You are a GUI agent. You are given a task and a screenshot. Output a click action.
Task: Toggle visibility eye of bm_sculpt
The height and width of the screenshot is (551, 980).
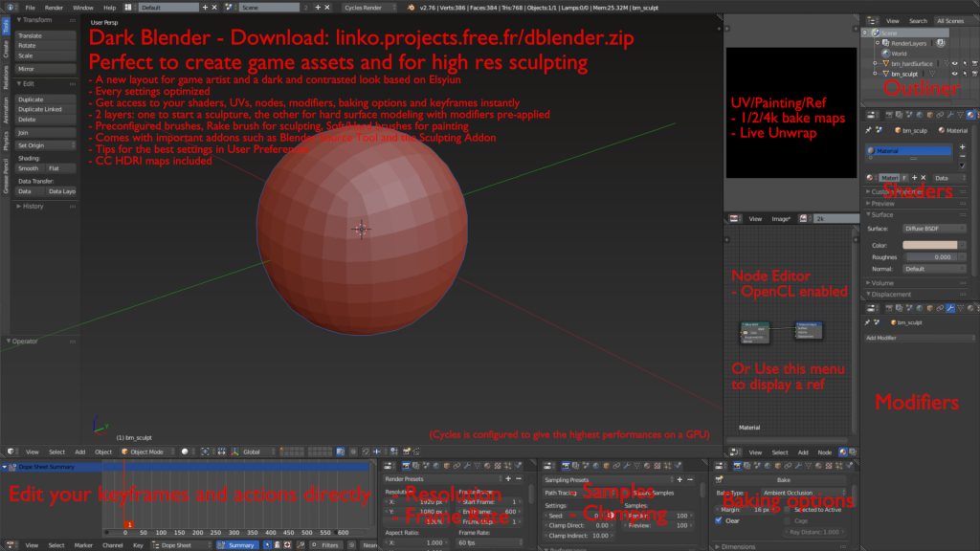tap(954, 74)
